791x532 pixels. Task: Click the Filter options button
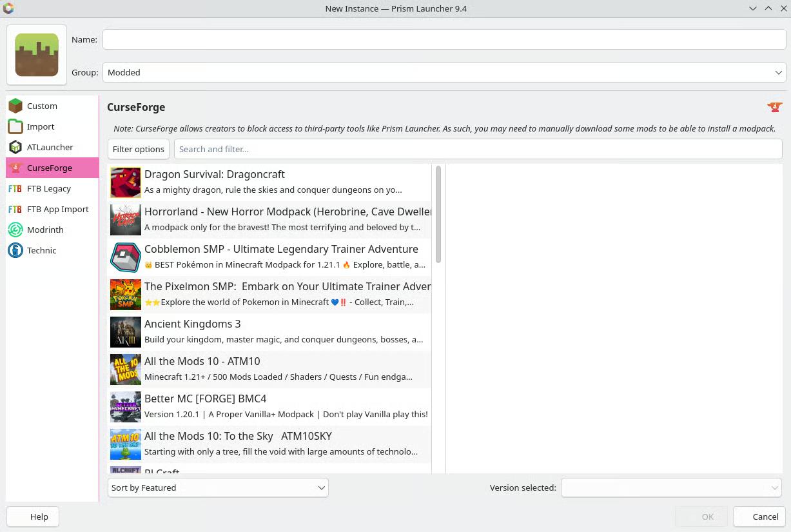coord(139,149)
